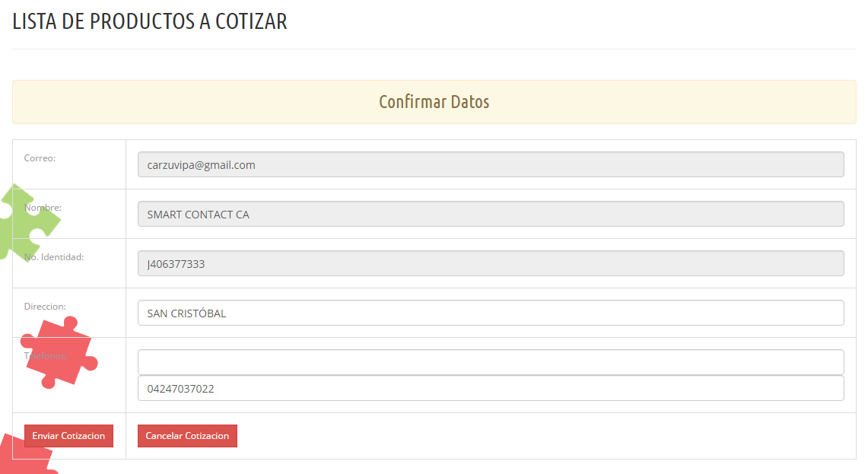Image resolution: width=868 pixels, height=474 pixels.
Task: Click red puzzle piece over Telefonos label
Action: [59, 352]
